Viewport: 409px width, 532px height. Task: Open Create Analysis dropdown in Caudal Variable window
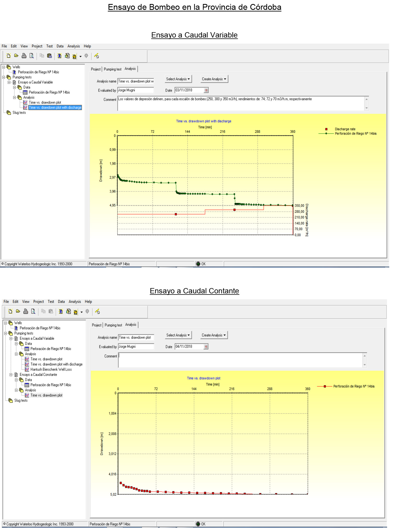coord(214,79)
